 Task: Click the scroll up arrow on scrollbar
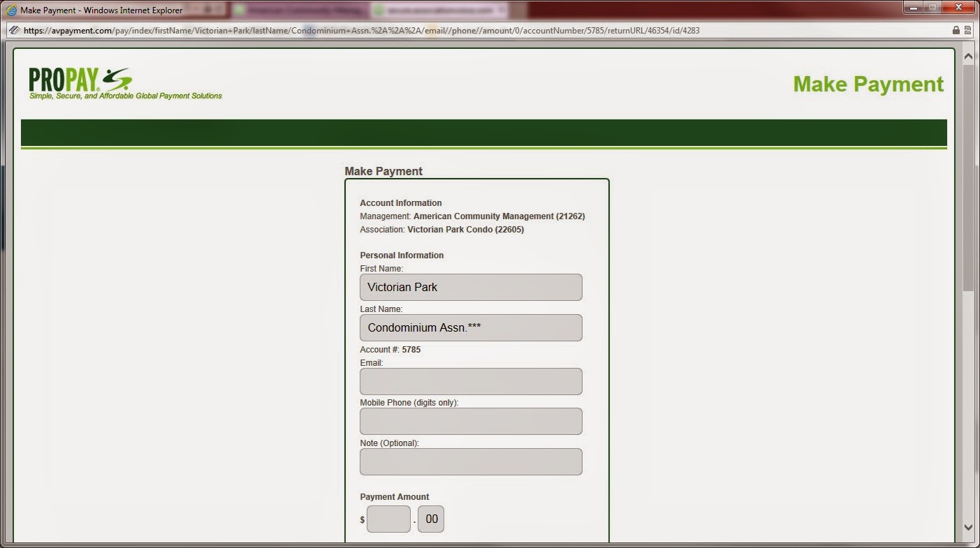pos(968,56)
